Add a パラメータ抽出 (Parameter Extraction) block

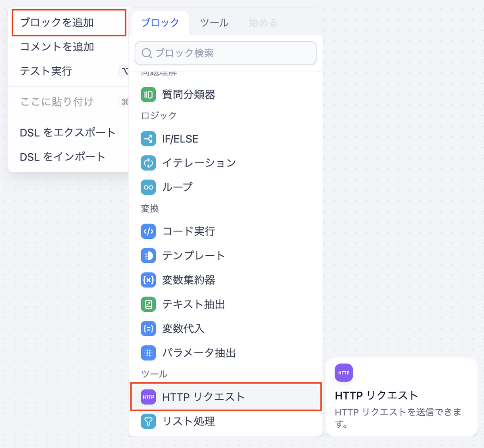(199, 353)
